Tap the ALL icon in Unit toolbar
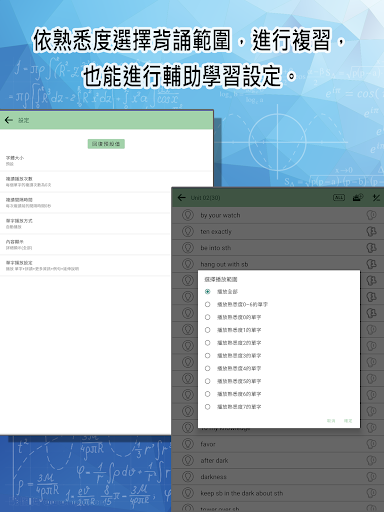The height and width of the screenshot is (512, 384). 339,198
